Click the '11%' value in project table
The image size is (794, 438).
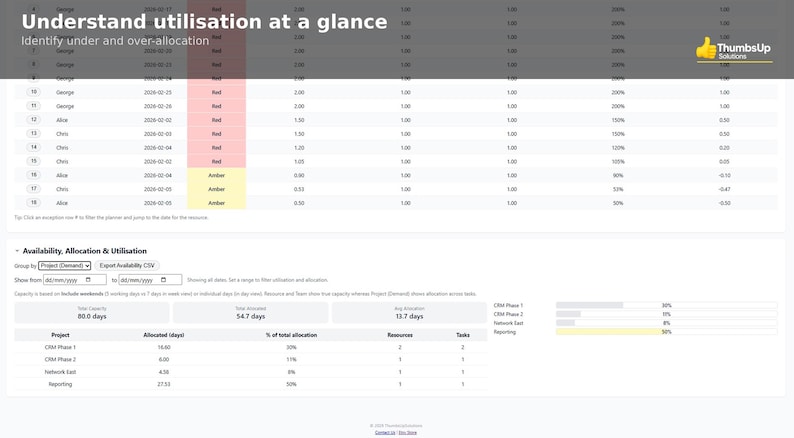291,360
